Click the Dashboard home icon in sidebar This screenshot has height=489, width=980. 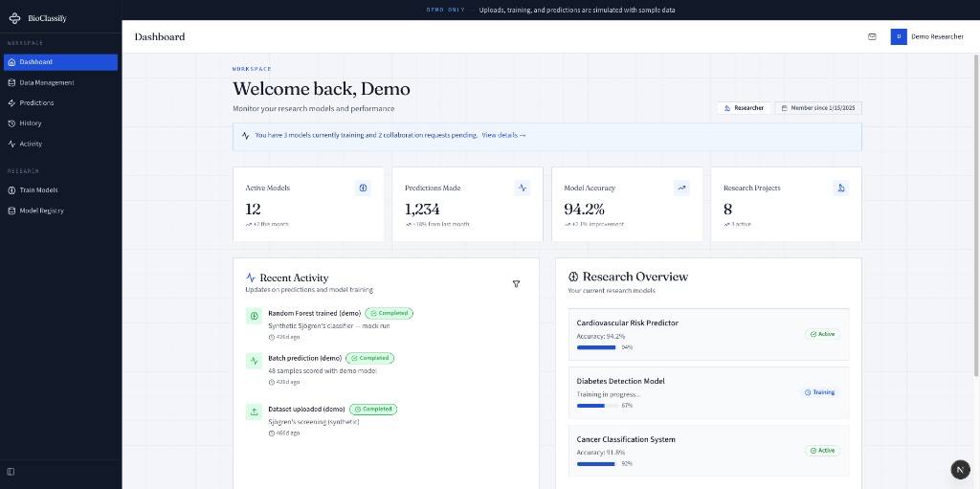coord(11,62)
